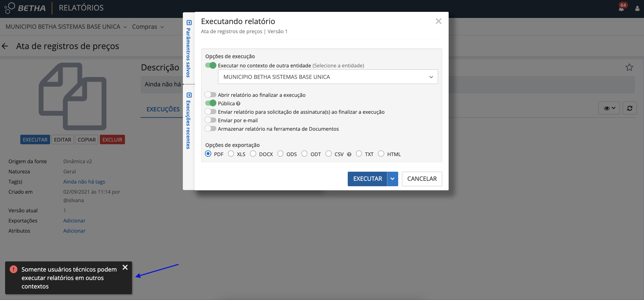Click the Betha logo in header
The image size is (644, 300).
pos(25,8)
